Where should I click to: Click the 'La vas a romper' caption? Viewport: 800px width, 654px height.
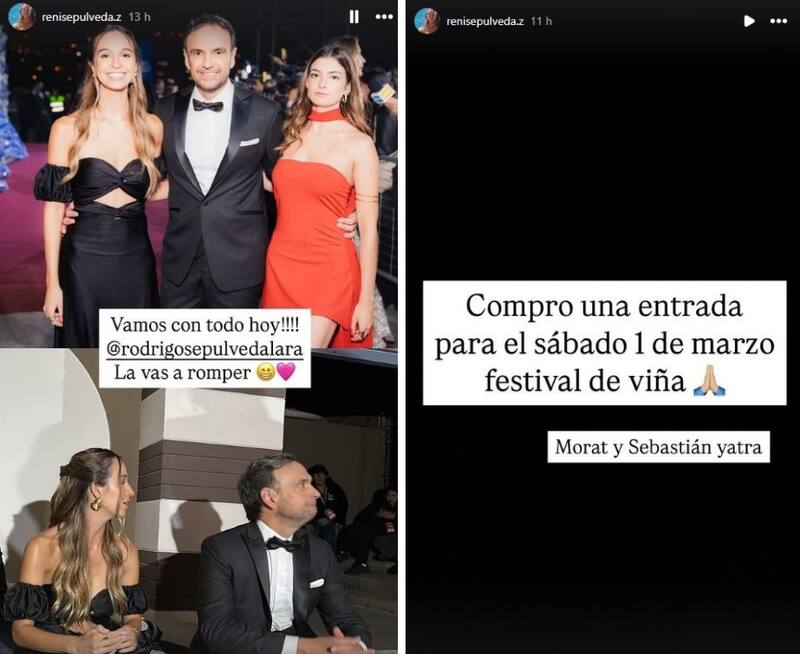[x=182, y=373]
